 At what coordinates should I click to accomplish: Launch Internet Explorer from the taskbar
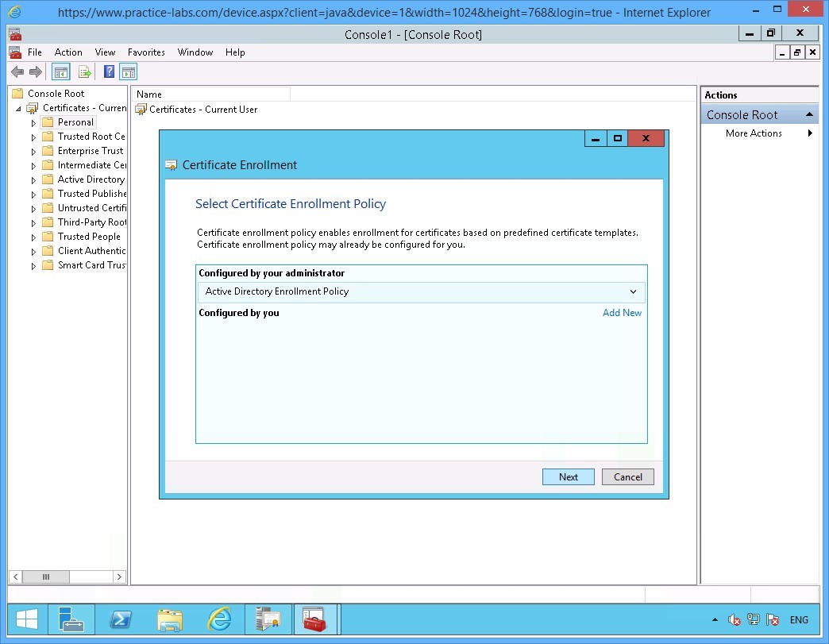point(219,619)
